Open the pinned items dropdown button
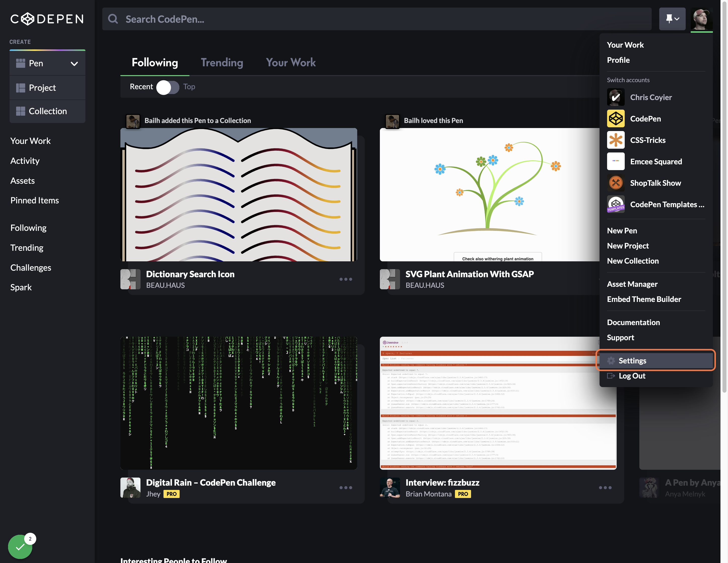728x563 pixels. coord(672,19)
